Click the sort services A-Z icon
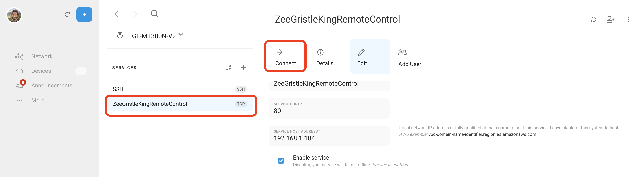 (x=228, y=68)
